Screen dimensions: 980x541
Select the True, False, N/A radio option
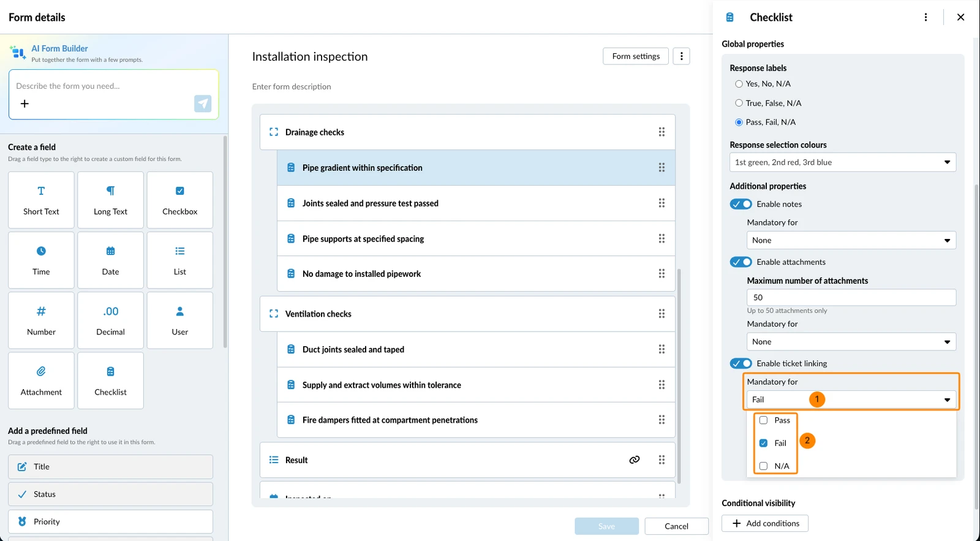click(739, 103)
